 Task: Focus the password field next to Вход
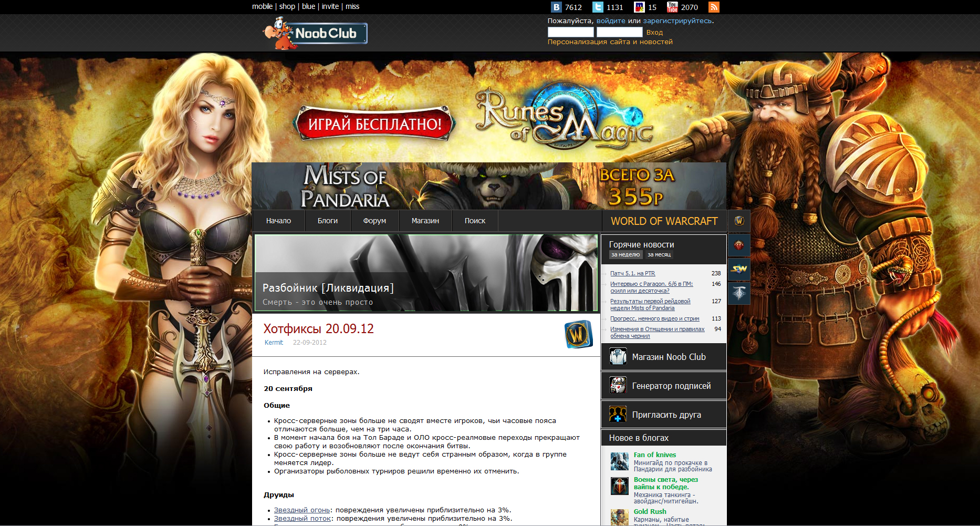[x=620, y=32]
